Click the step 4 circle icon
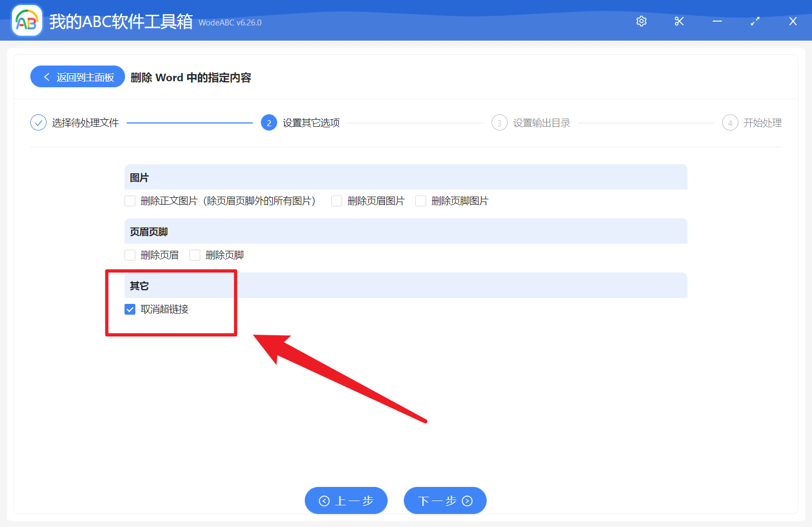The width and height of the screenshot is (812, 527). (730, 122)
